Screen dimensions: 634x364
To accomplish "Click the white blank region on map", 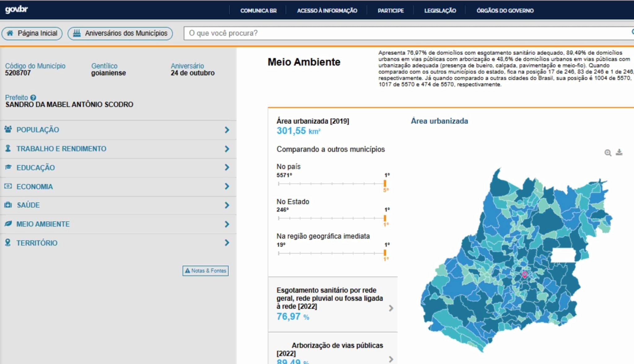I will click(x=563, y=255).
